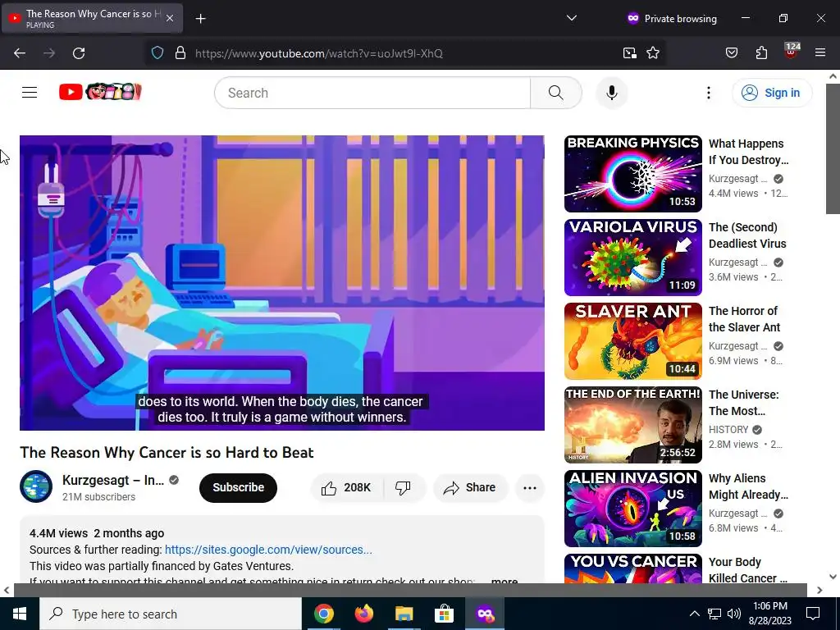Click Windows taskbar search box
This screenshot has height=630, width=840.
171,614
